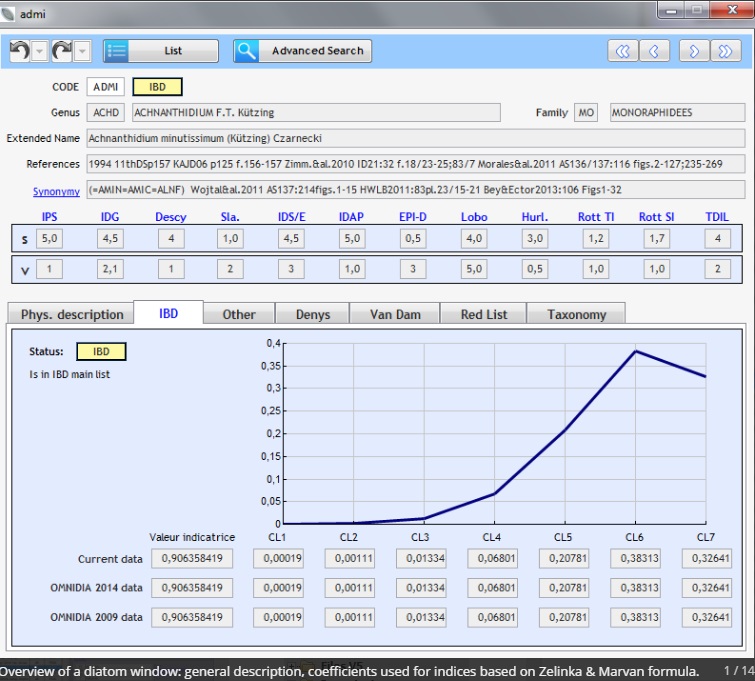Click the redo arrow icon
This screenshot has height=681, width=755.
[x=63, y=51]
